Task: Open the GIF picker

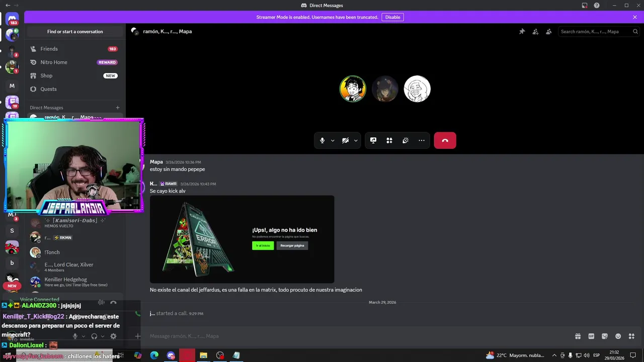Action: click(591, 336)
